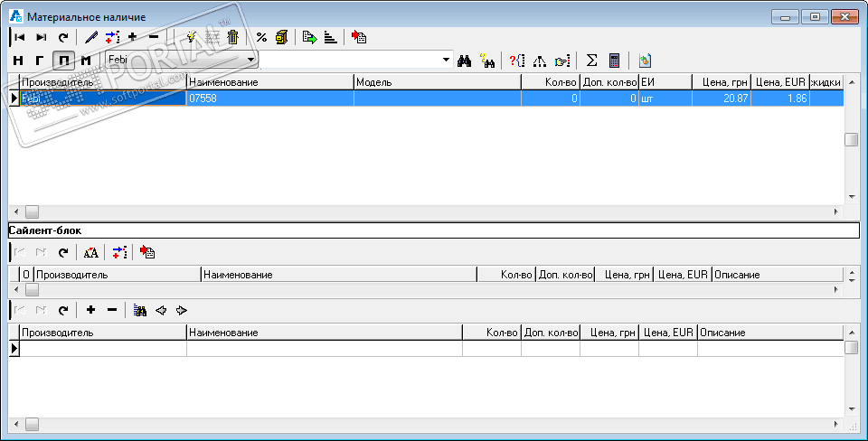Remove record with top minus icon

tap(154, 37)
